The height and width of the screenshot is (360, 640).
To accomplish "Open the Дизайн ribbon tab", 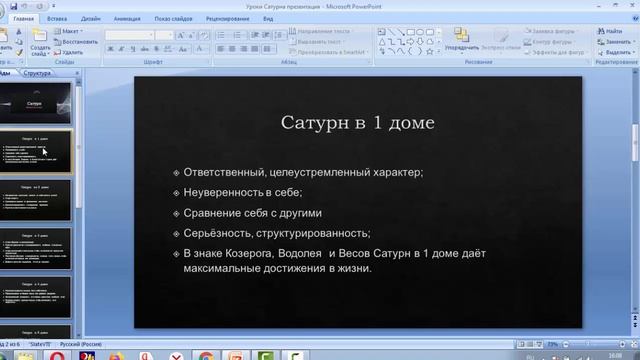I will [x=90, y=19].
